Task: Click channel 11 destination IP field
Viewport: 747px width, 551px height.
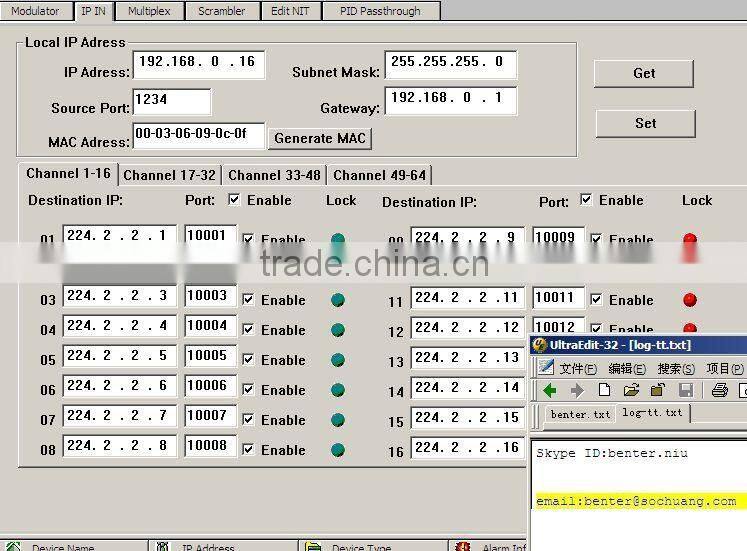Action: click(x=467, y=298)
